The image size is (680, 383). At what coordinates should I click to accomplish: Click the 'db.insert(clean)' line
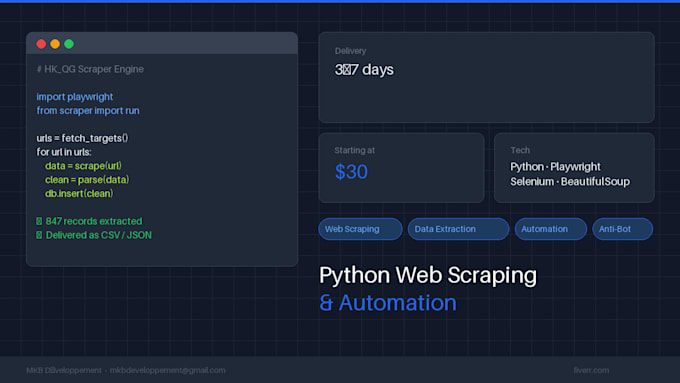pyautogui.click(x=79, y=193)
